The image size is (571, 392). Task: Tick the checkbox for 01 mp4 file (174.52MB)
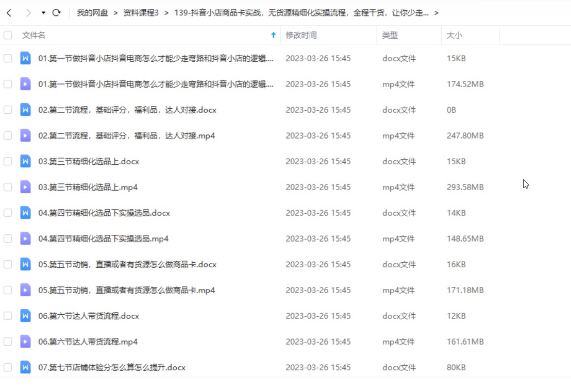click(8, 84)
